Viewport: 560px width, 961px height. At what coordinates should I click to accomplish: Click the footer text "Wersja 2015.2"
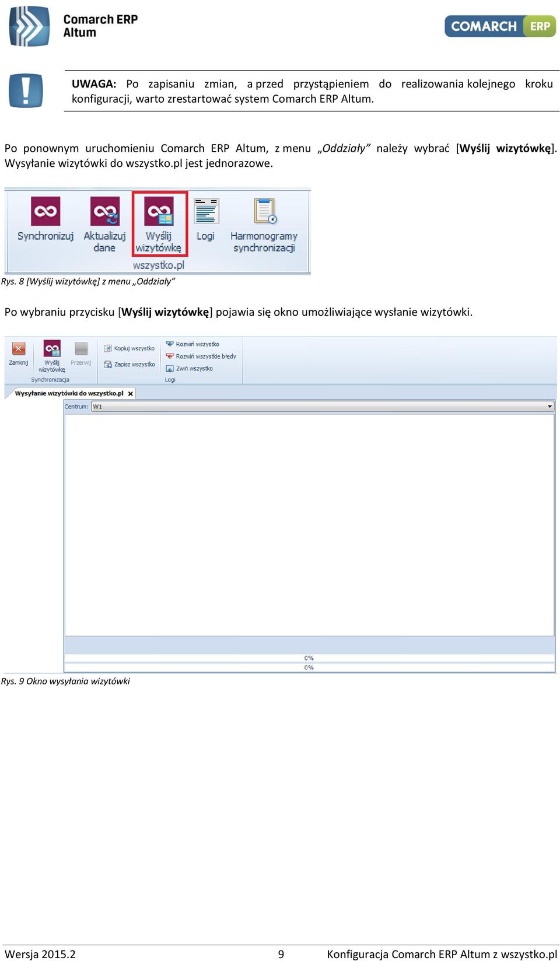coord(40,954)
